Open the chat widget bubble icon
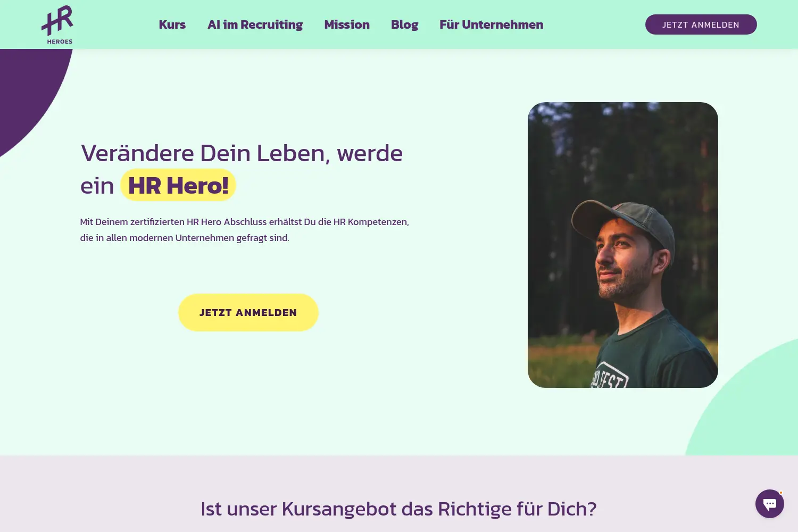798x532 pixels. click(x=769, y=503)
